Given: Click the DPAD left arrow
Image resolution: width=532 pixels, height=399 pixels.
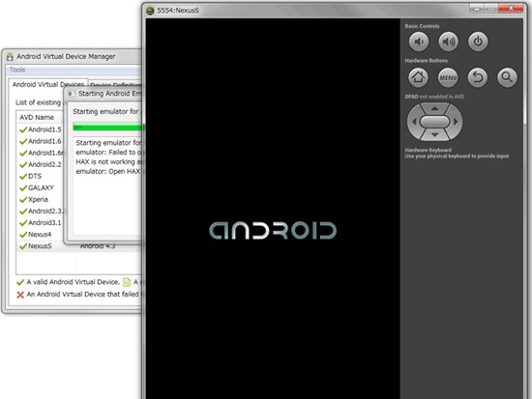Looking at the screenshot, I should (x=414, y=122).
